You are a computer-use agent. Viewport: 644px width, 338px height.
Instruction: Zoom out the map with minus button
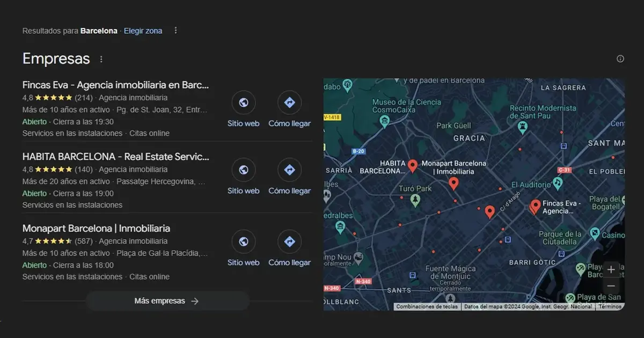point(611,286)
